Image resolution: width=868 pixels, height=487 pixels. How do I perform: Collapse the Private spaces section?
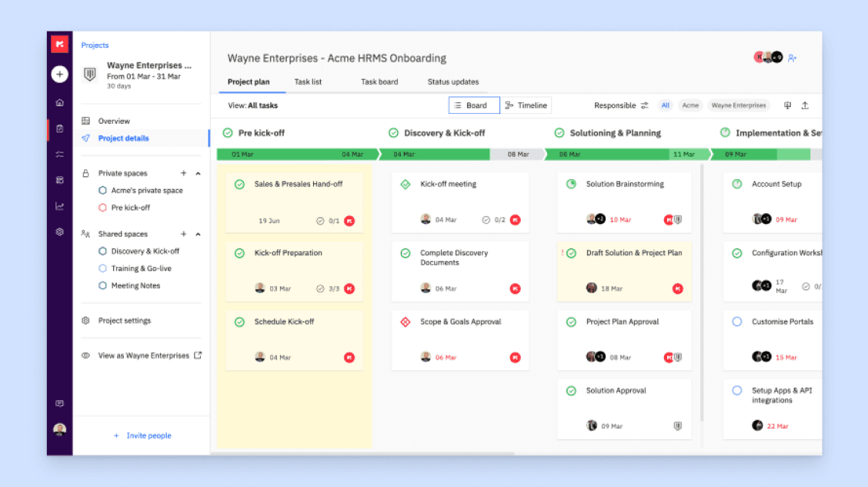point(199,173)
